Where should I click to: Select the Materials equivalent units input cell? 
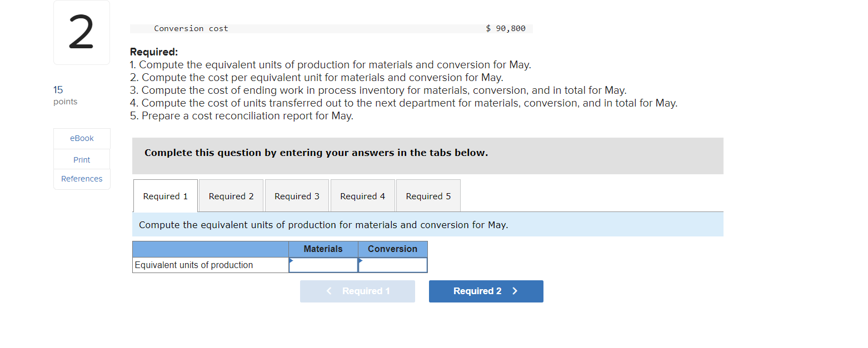click(x=323, y=265)
